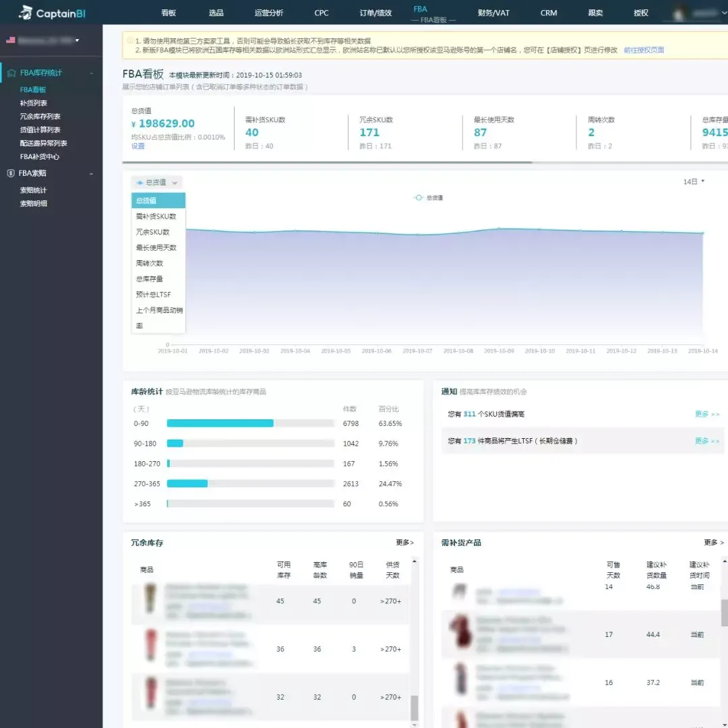The image size is (728, 728).
Task: Choose 冗余SKU数 in dropdown list
Action: click(158, 232)
